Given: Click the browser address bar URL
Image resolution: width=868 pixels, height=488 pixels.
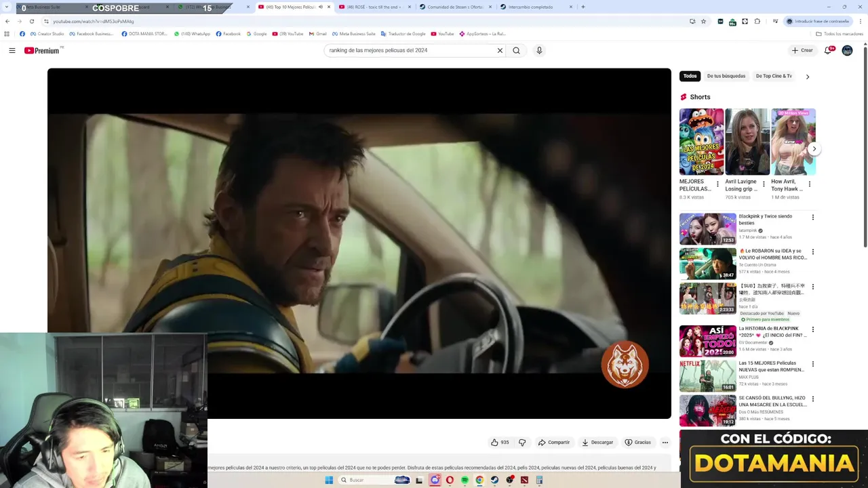Looking at the screenshot, I should point(93,21).
